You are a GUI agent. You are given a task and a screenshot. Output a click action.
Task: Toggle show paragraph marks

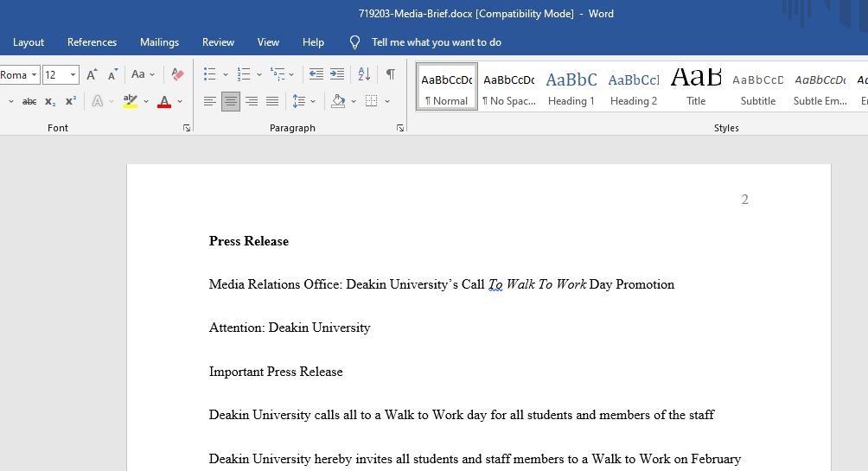point(390,74)
